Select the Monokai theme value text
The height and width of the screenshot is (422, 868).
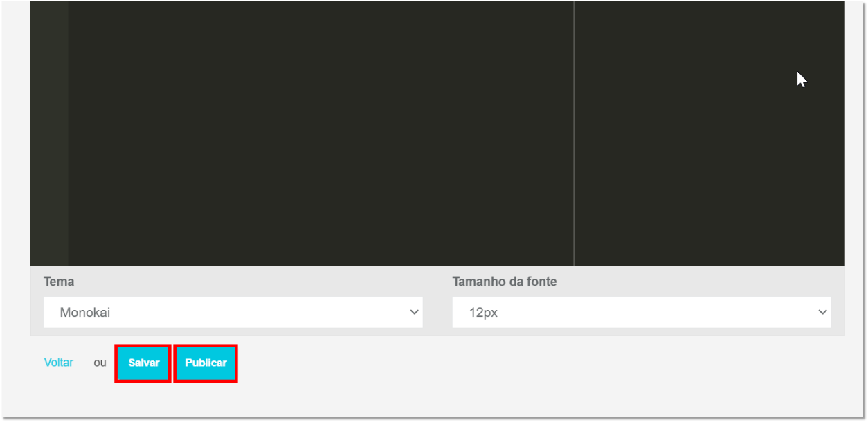coord(85,313)
